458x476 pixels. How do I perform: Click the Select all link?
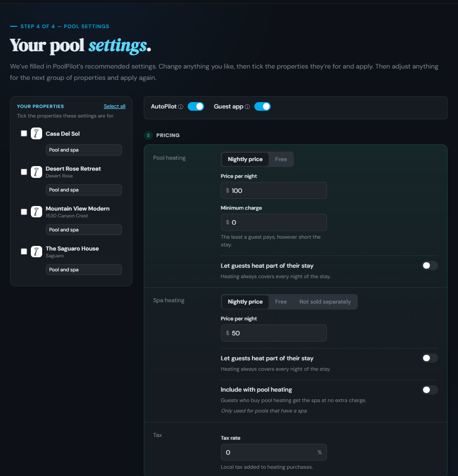pos(114,106)
